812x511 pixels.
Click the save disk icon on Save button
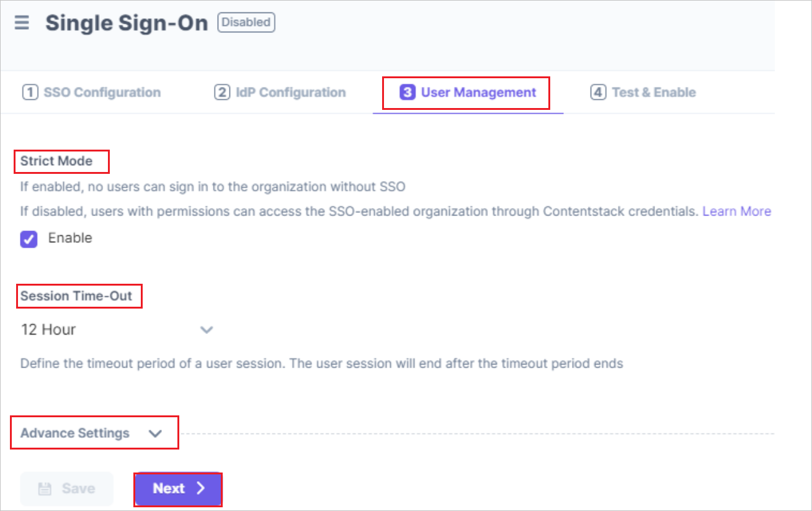(x=45, y=489)
